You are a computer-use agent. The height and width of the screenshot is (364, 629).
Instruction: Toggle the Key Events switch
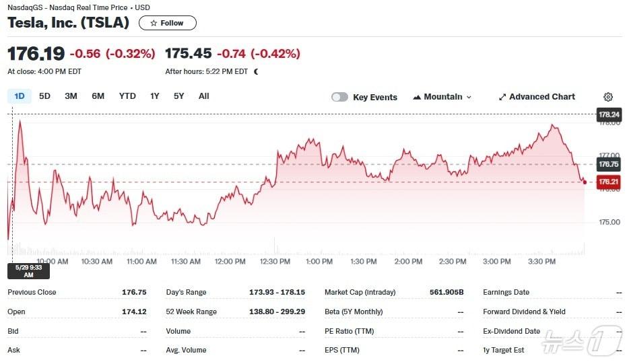point(339,97)
